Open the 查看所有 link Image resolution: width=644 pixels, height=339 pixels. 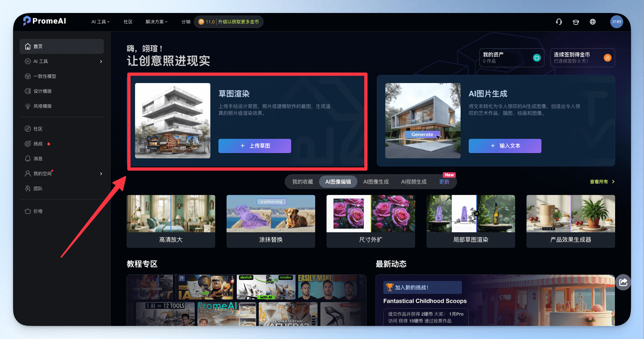602,182
